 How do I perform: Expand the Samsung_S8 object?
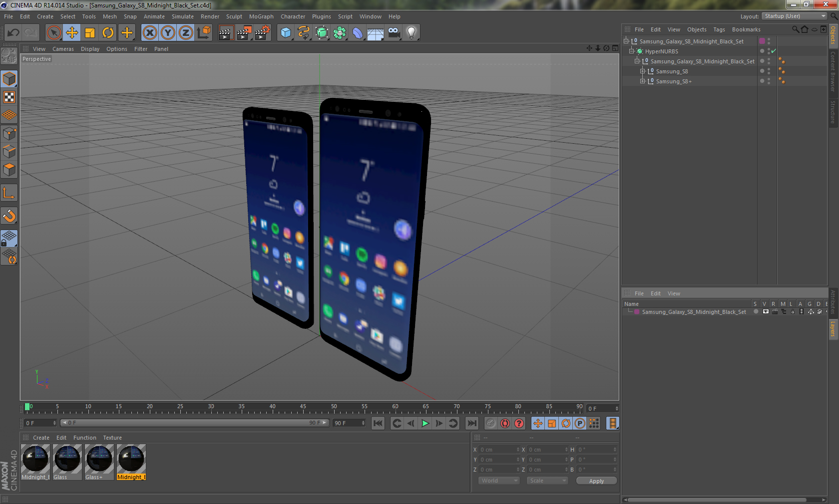[643, 71]
